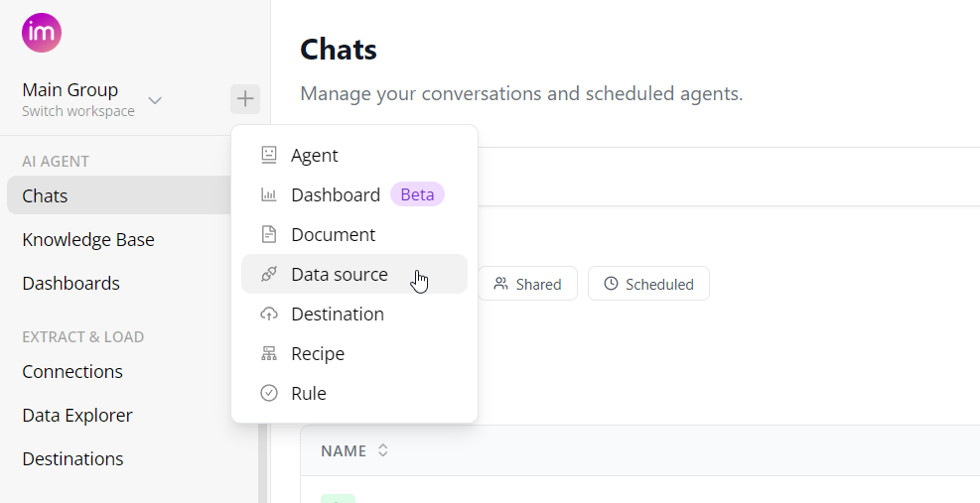Click the Dashboard chart icon
This screenshot has height=503, width=980.
[269, 195]
